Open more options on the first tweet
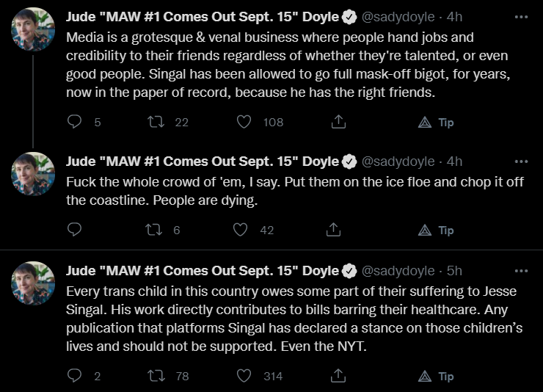Image resolution: width=543 pixels, height=392 pixels. pyautogui.click(x=522, y=16)
